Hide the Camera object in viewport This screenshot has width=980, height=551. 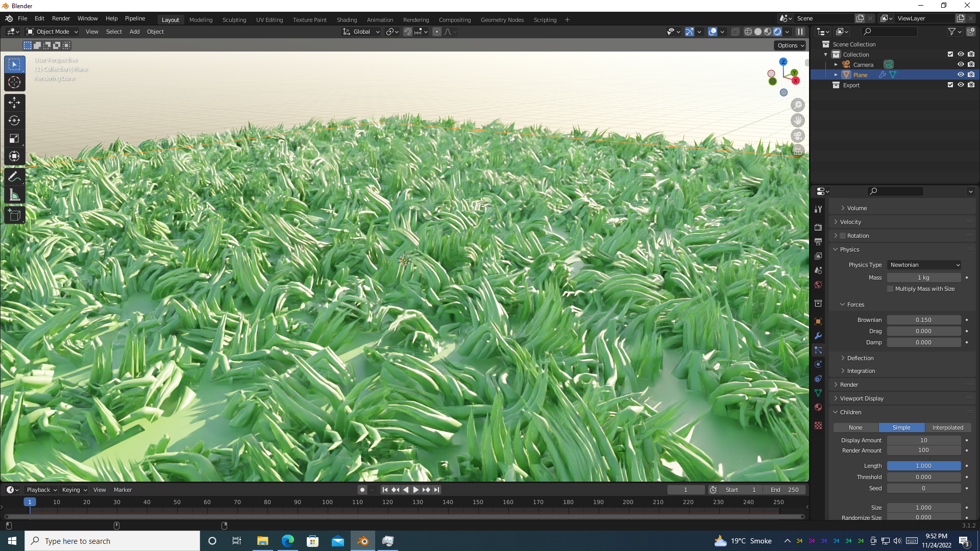(x=961, y=64)
